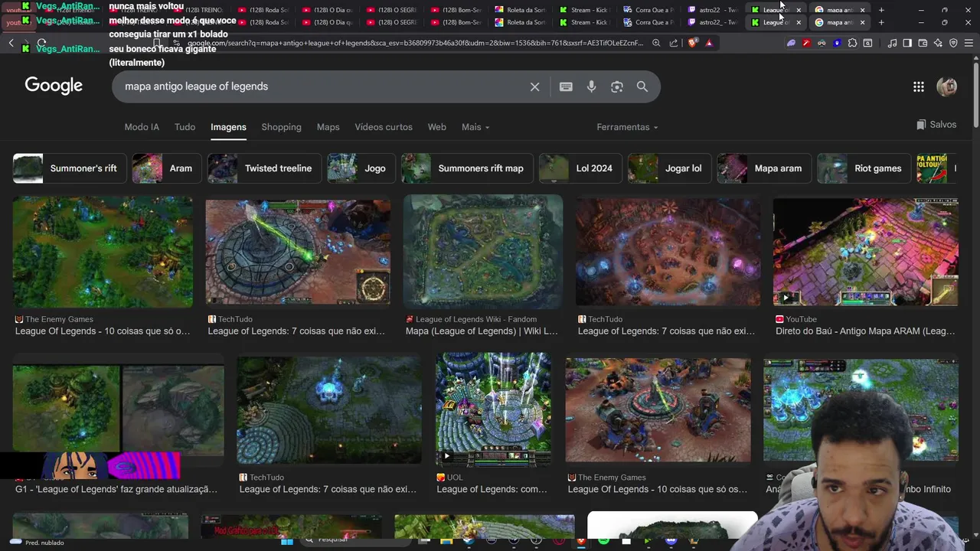Open the YouTube Antigo Mapa ARAM image

(x=865, y=252)
